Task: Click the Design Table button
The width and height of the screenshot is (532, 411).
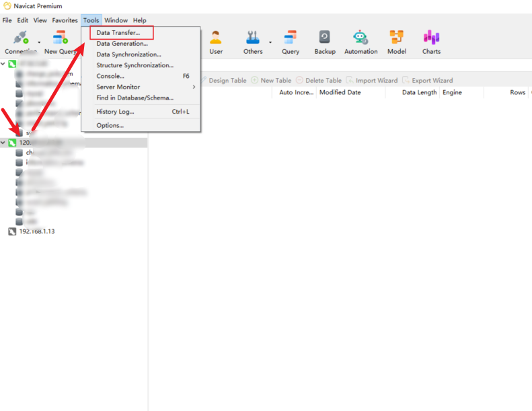Action: coord(224,81)
